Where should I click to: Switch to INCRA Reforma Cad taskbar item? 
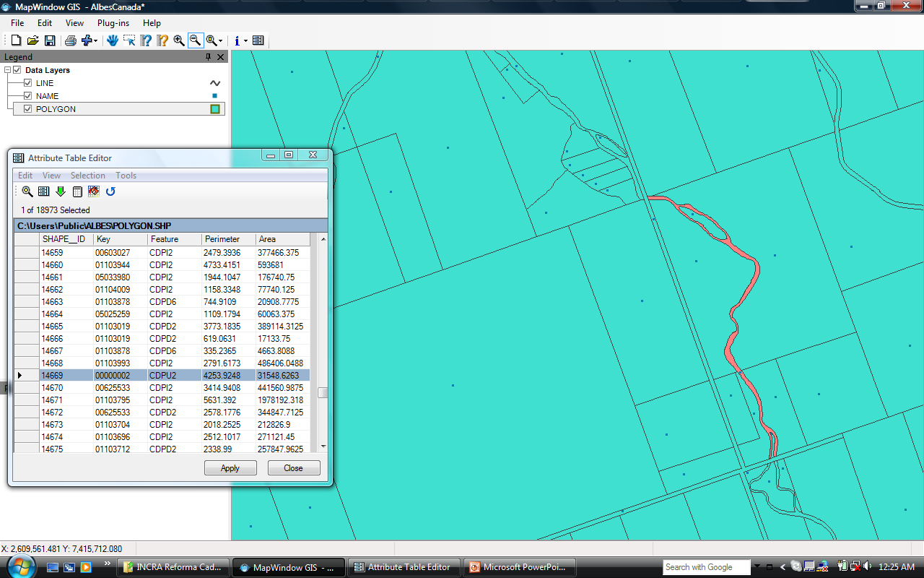(174, 567)
